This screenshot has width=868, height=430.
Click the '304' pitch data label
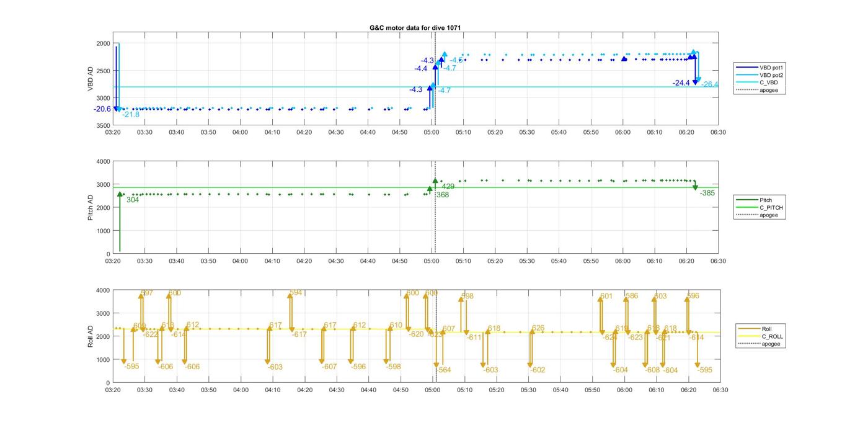click(133, 200)
